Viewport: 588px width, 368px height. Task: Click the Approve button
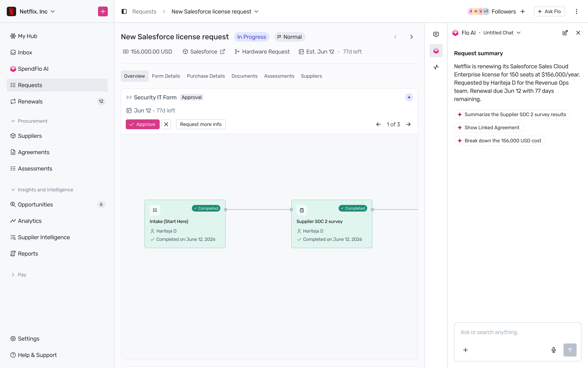click(143, 124)
